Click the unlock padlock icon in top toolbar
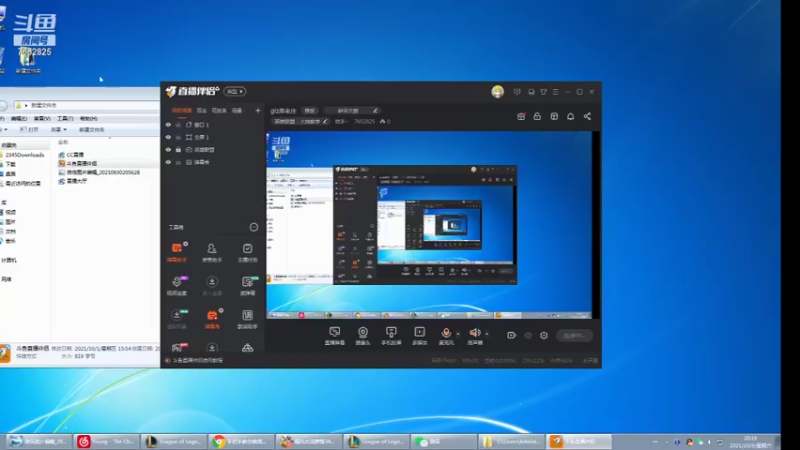The height and width of the screenshot is (450, 800). click(x=537, y=116)
